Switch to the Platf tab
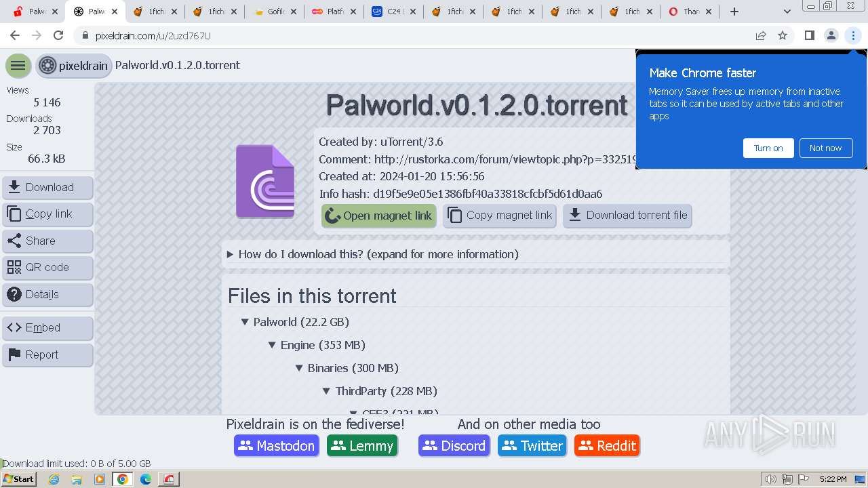Image resolution: width=868 pixels, height=488 pixels. [334, 12]
